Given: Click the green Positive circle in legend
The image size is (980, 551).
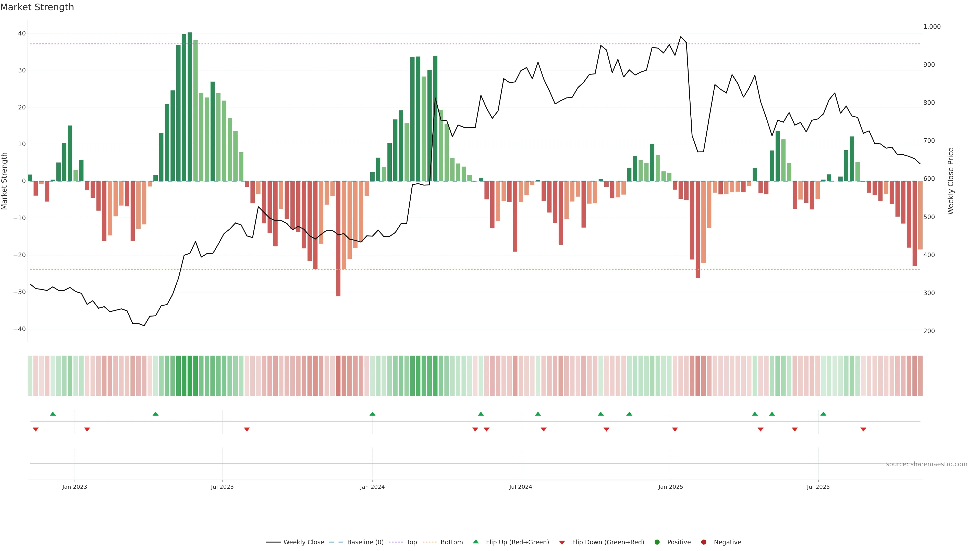Looking at the screenshot, I should (657, 542).
